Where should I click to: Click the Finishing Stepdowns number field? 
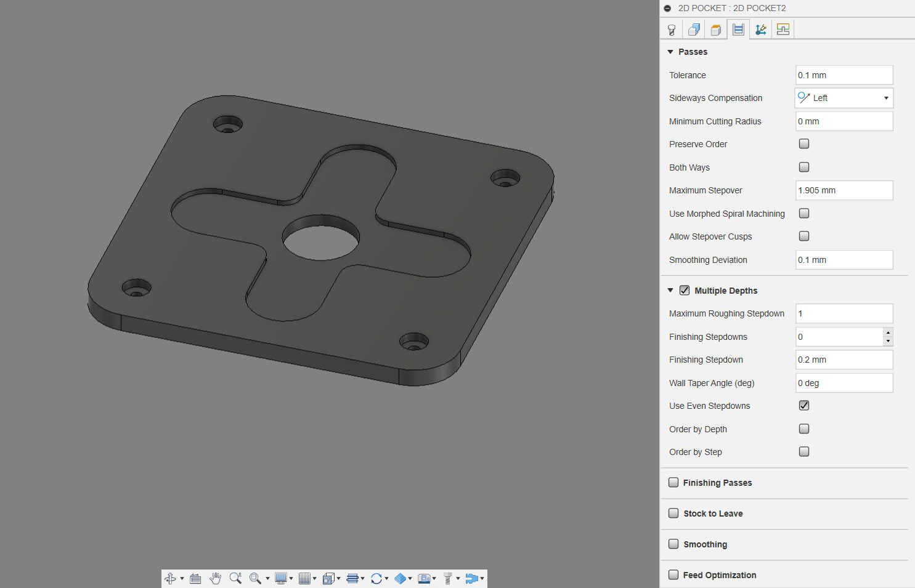[839, 337]
